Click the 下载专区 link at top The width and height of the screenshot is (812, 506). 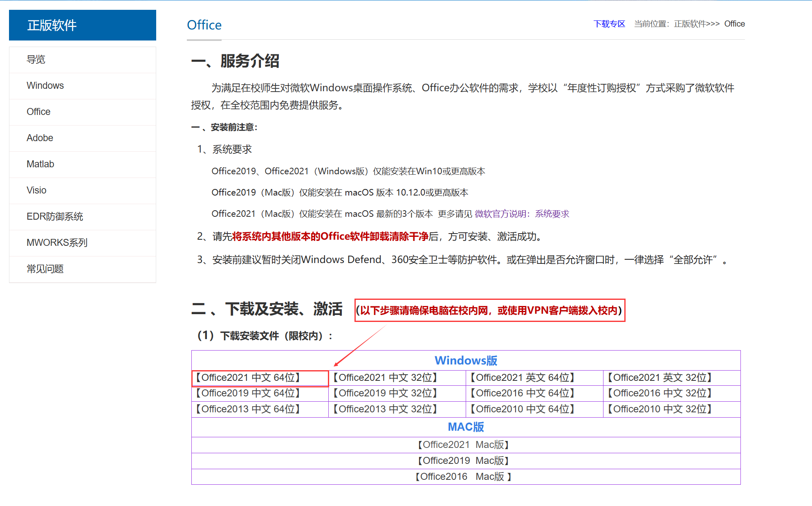pyautogui.click(x=609, y=24)
